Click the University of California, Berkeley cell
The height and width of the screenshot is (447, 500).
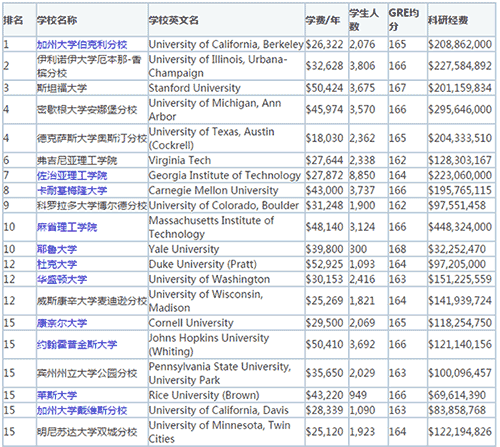pyautogui.click(x=226, y=44)
